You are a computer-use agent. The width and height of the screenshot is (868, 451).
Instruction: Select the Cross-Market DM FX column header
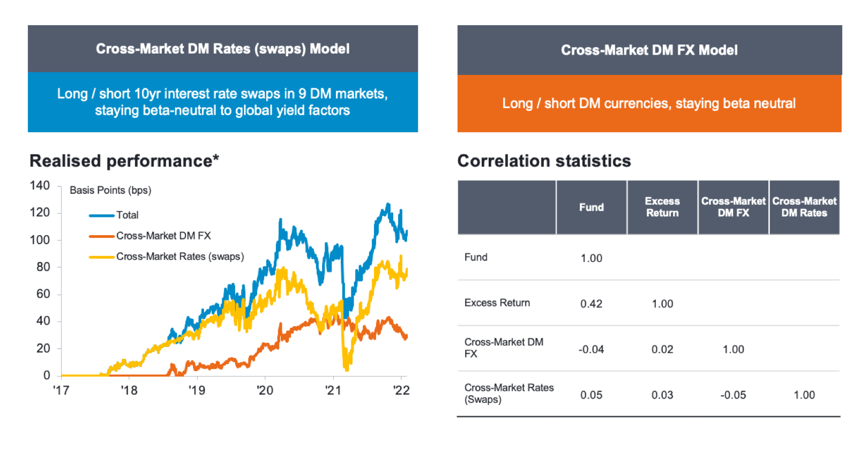pyautogui.click(x=734, y=207)
